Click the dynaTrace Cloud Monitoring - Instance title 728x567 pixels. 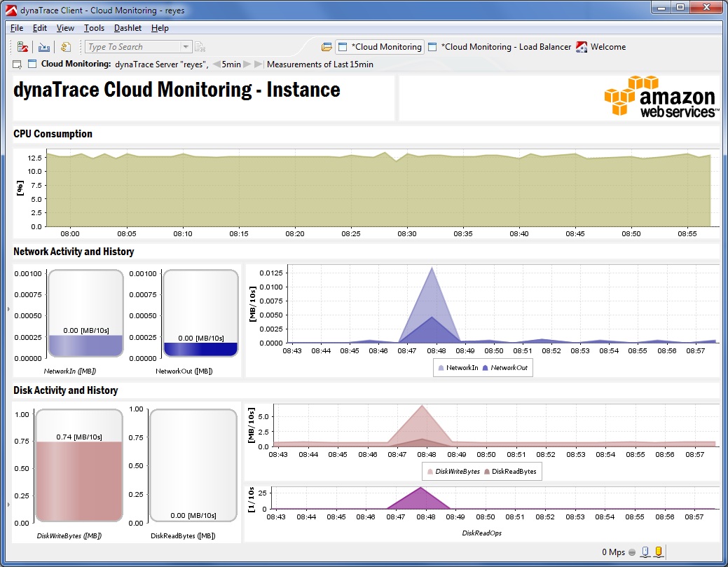(x=177, y=90)
